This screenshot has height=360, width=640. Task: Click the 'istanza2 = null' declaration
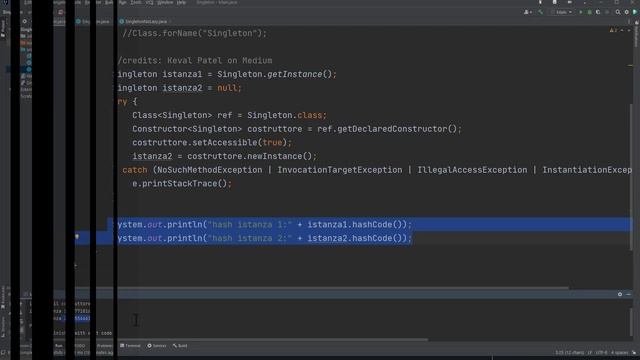(179, 88)
